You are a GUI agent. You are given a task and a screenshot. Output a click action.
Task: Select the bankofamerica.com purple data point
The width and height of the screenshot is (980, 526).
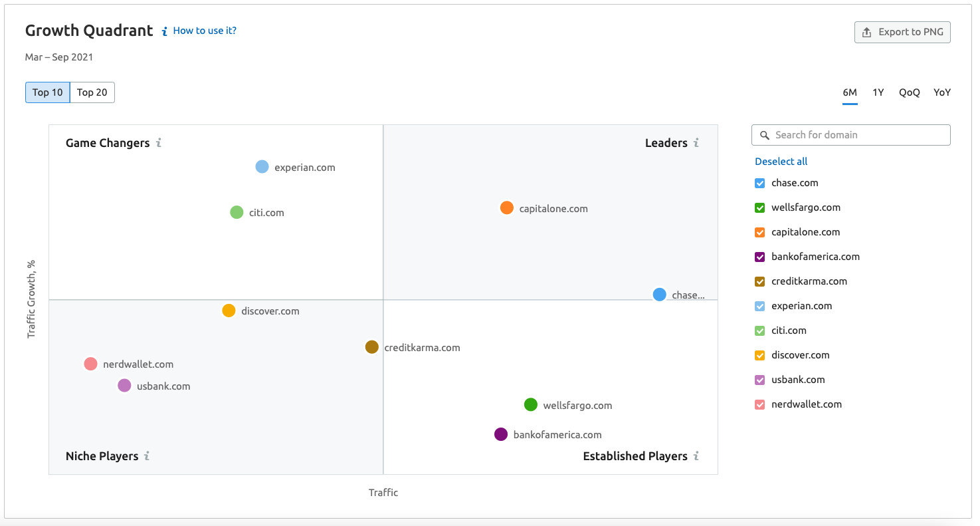(501, 434)
